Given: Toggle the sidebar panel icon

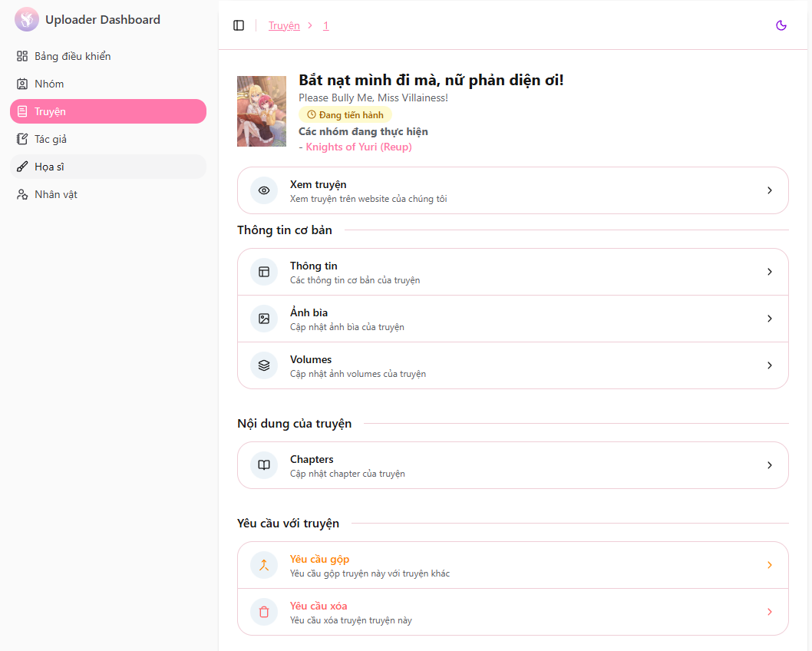Looking at the screenshot, I should [239, 25].
